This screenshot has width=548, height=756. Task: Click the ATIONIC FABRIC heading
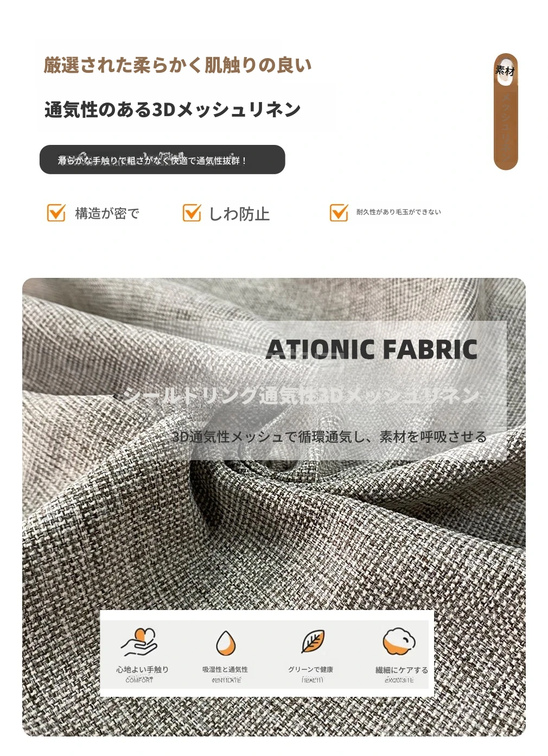372,350
